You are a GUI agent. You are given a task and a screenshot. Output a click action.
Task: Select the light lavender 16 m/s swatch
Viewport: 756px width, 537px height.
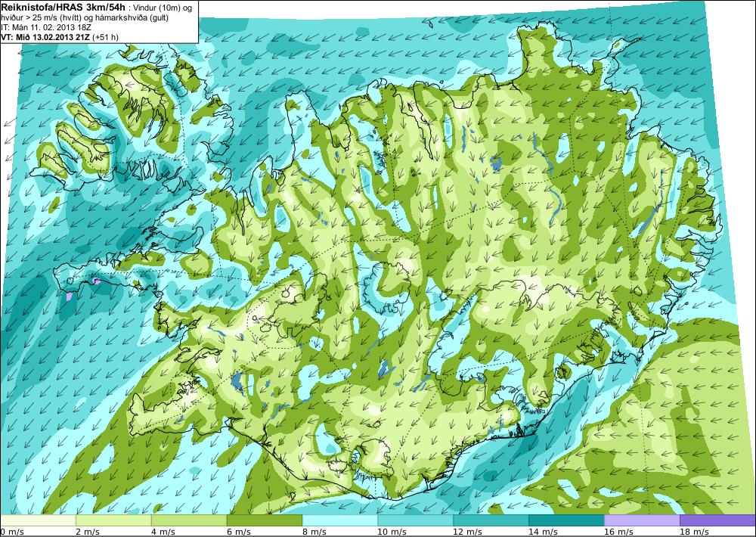642,520
